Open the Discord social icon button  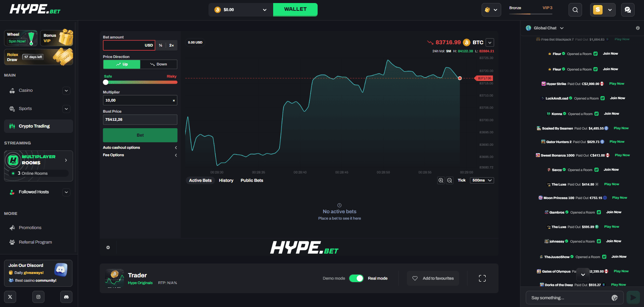66,297
